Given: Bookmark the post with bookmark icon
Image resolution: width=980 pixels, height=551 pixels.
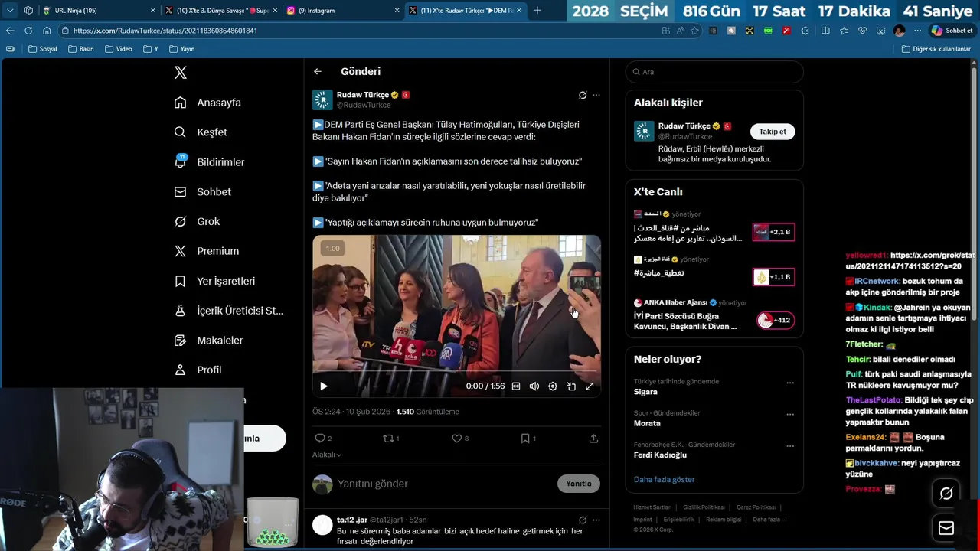Looking at the screenshot, I should (x=525, y=439).
